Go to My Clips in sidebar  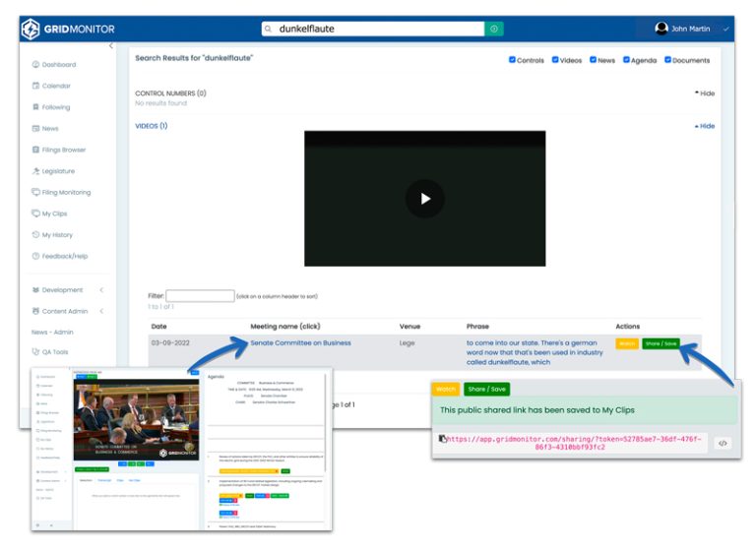[54, 214]
